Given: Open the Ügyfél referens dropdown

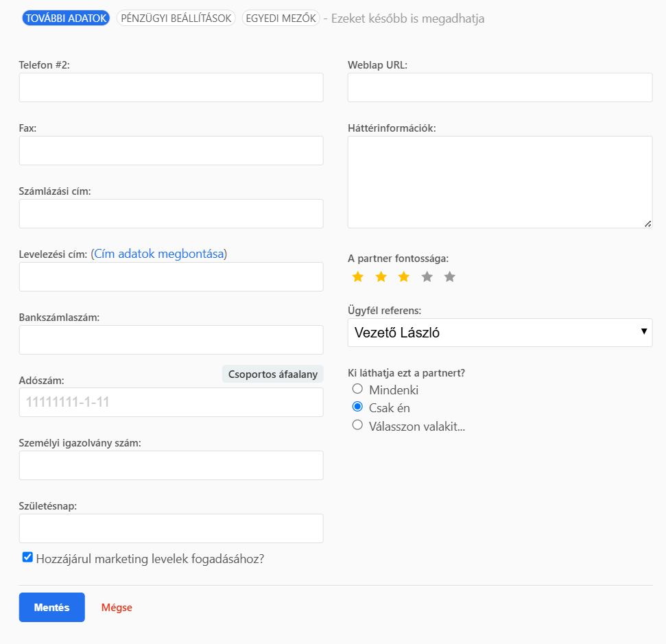Looking at the screenshot, I should pos(500,332).
